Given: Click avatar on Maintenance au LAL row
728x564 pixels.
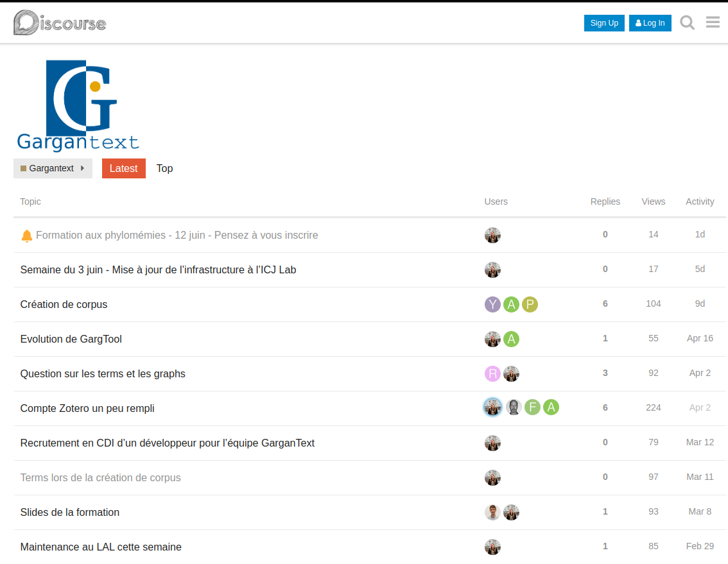Looking at the screenshot, I should 492,547.
